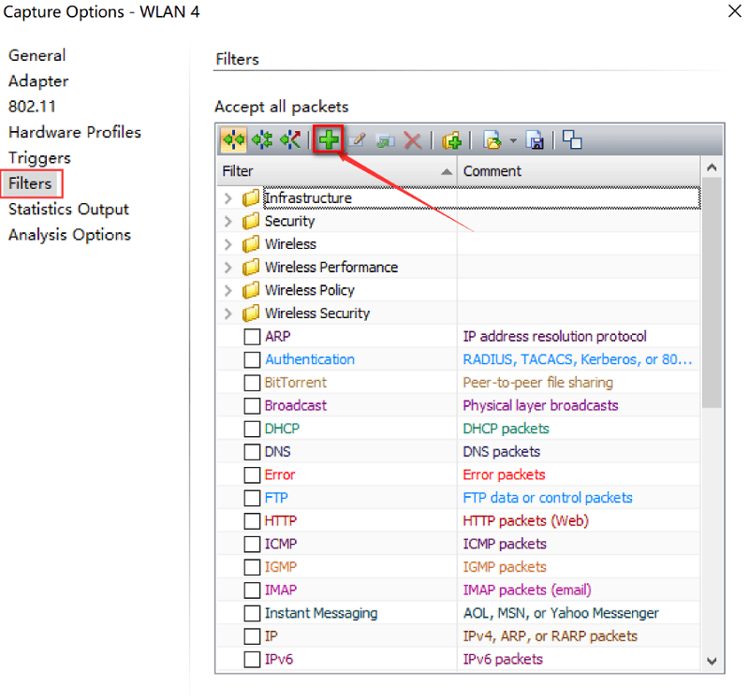Toggle the HTTP filter checkbox
This screenshot has height=700, width=749.
252,521
